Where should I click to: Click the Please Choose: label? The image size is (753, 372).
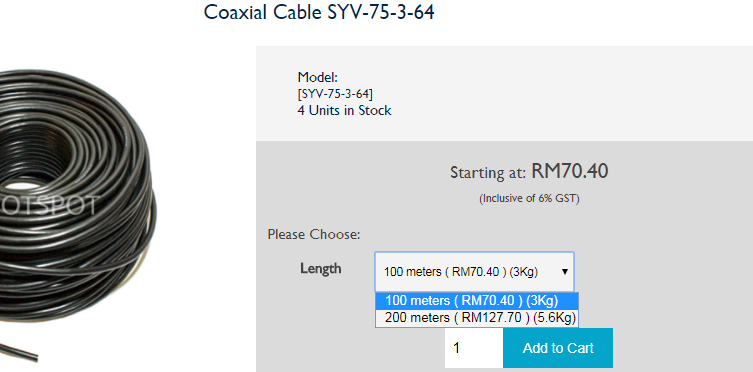tap(314, 235)
